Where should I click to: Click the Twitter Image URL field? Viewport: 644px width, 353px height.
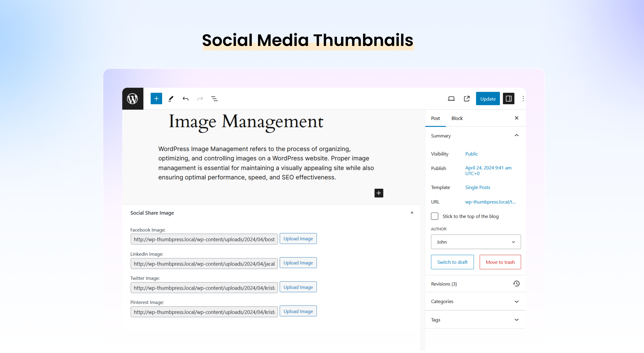pyautogui.click(x=204, y=288)
